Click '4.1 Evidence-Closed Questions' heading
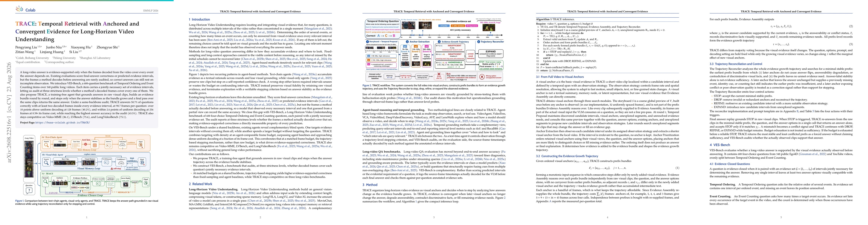 tap(730, 164)
